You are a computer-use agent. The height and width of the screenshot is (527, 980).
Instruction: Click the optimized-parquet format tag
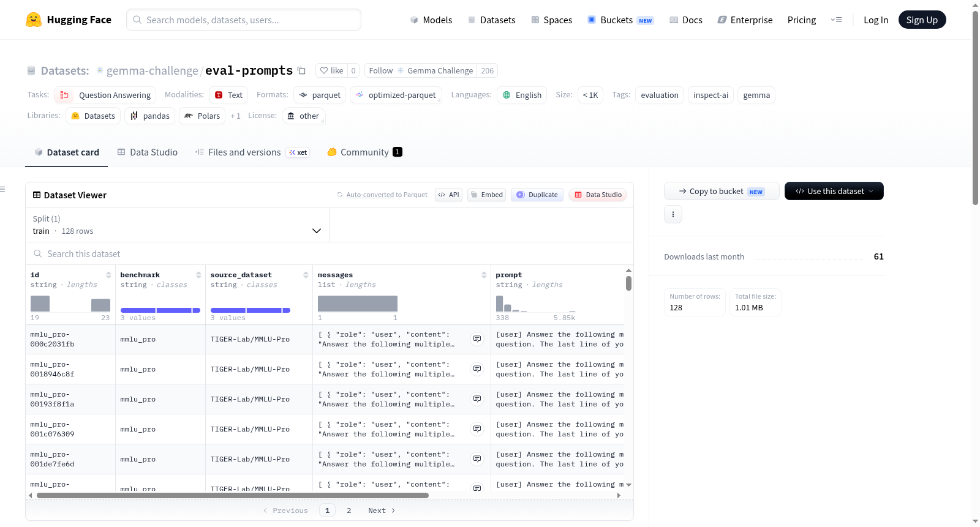396,95
